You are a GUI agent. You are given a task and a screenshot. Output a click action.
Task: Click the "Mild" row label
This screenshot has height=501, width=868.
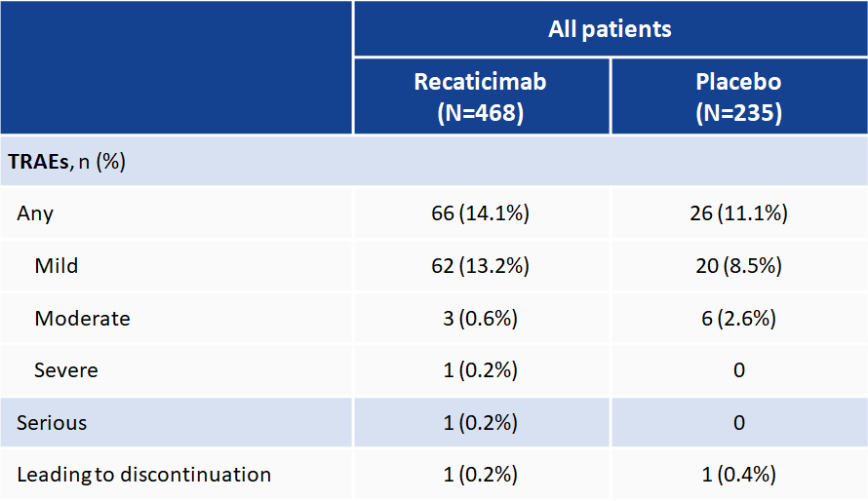tap(56, 266)
